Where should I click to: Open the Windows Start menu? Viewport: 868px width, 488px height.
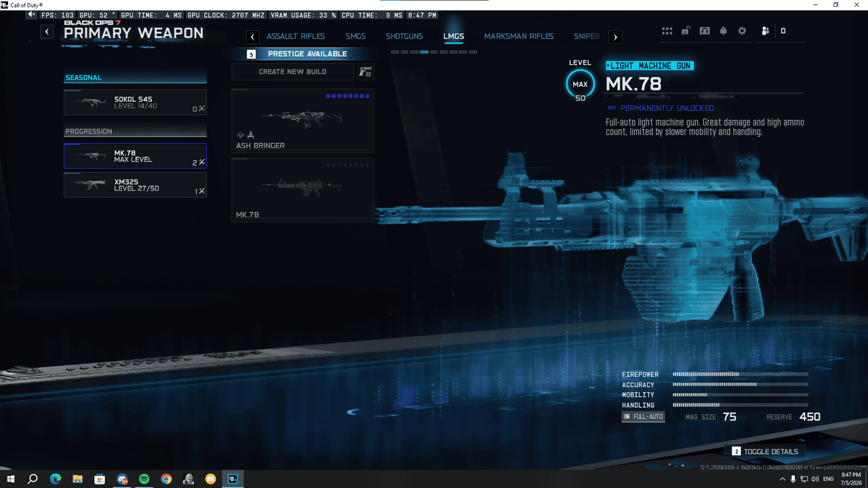coord(11,479)
